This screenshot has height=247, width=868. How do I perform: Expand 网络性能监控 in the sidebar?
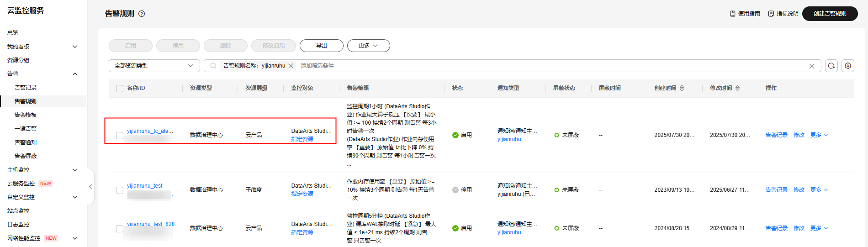[x=75, y=238]
